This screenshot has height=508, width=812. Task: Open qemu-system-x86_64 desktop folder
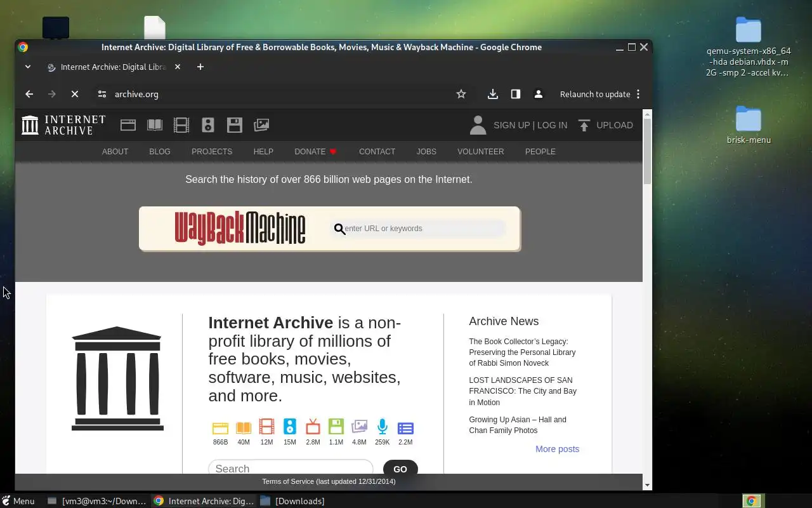(x=749, y=46)
